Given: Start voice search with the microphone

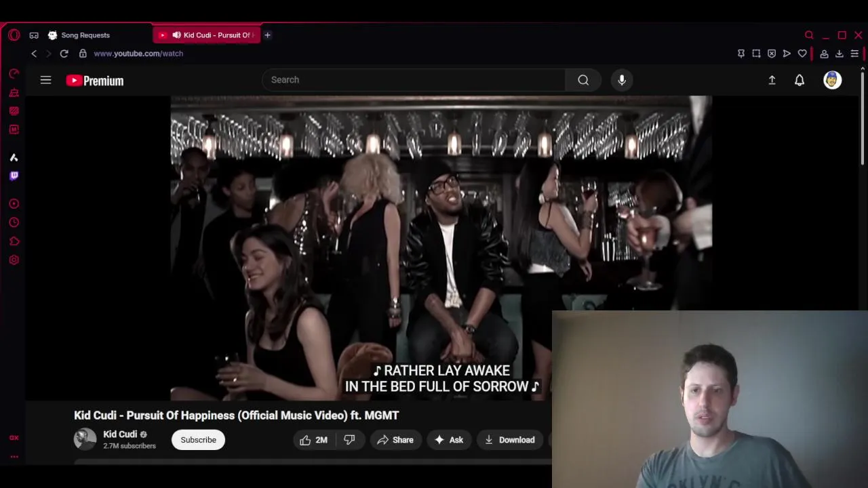Looking at the screenshot, I should [x=622, y=80].
